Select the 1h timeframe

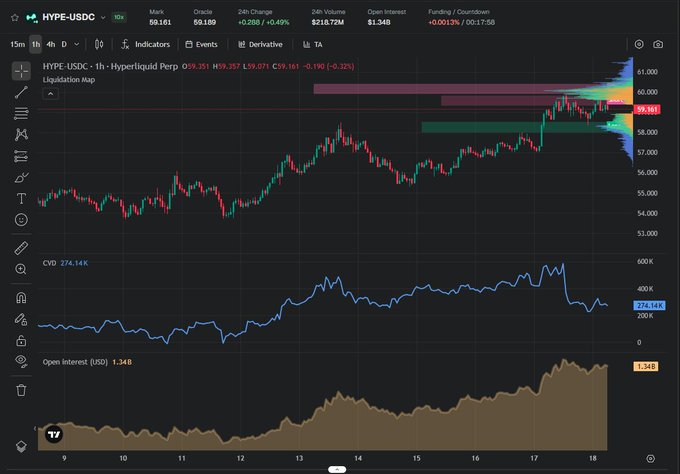[36, 44]
